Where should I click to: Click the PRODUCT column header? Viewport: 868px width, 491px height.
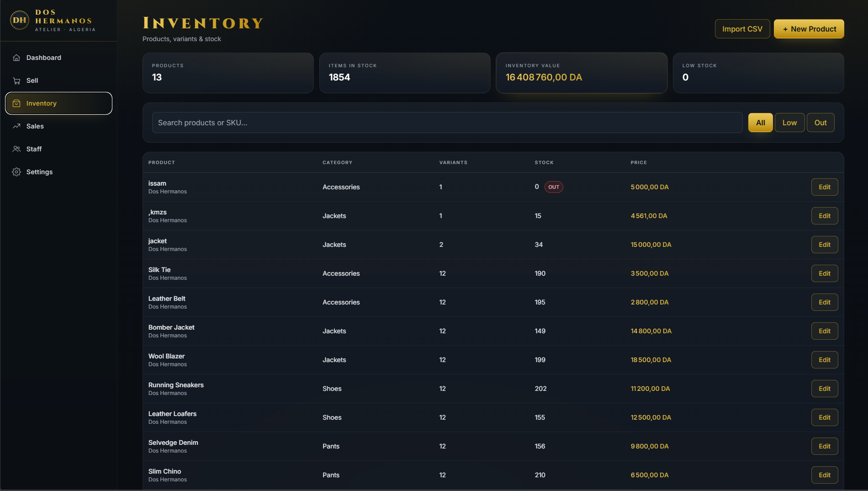click(x=162, y=163)
